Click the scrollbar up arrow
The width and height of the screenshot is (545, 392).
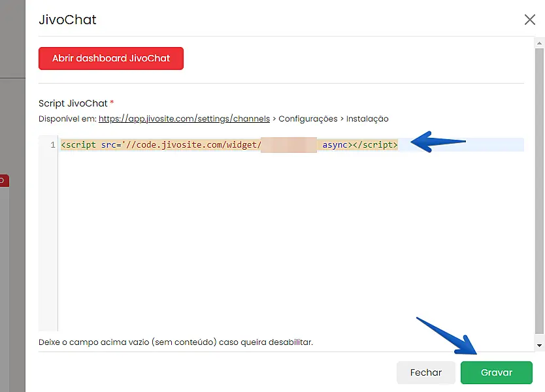(x=539, y=43)
